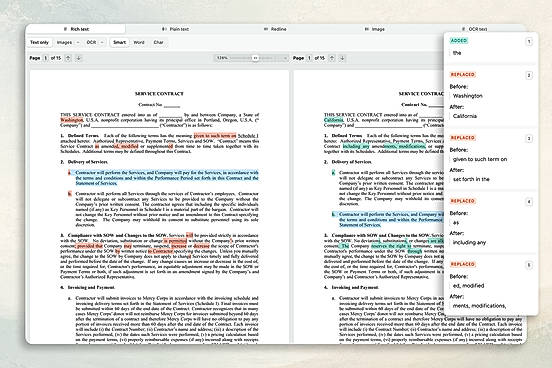Go to next page in right pane
552x368 pixels.
point(342,58)
